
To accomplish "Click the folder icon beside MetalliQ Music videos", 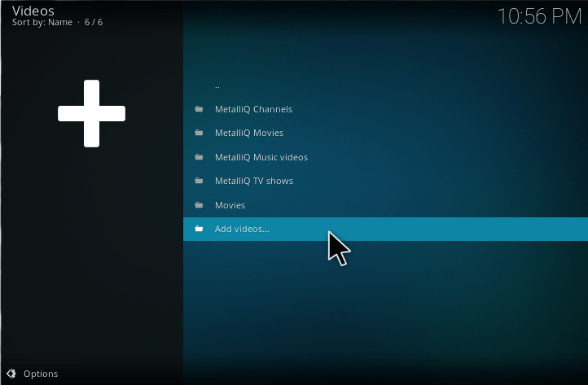I will [199, 157].
